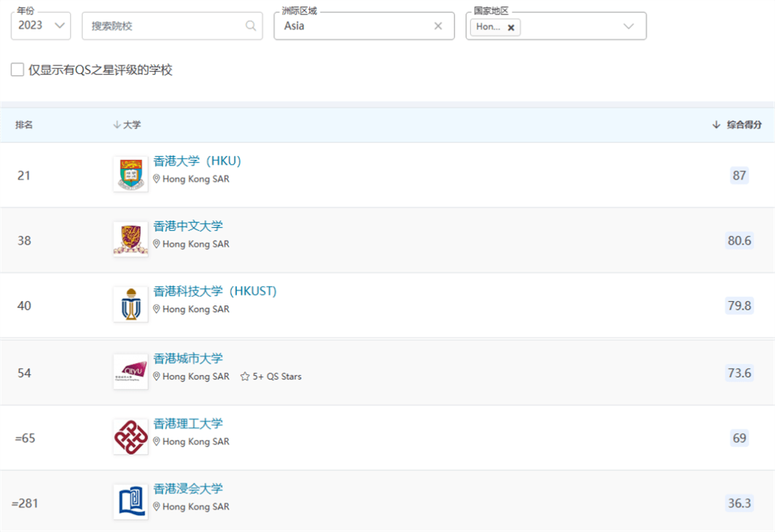This screenshot has height=532, width=775.
Task: Expand the country/region dropdown chevron
Action: coord(629,27)
